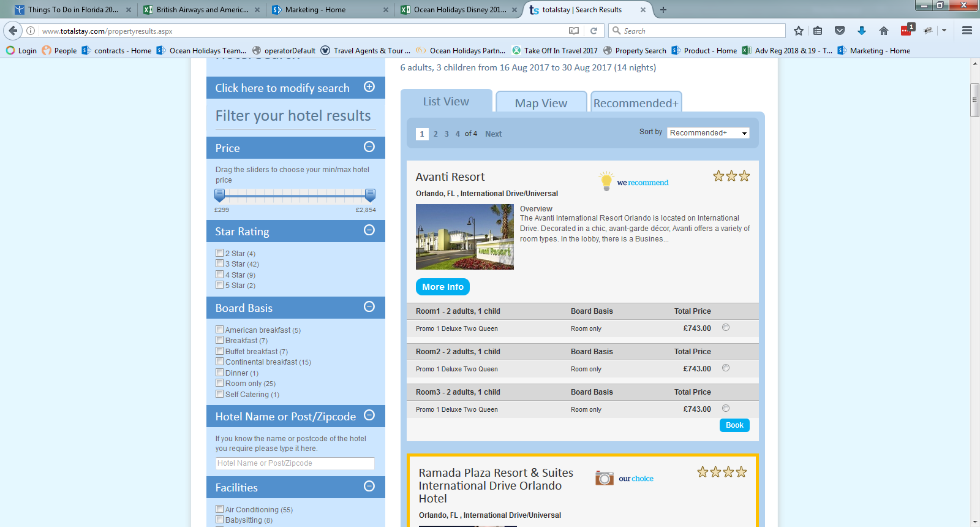980x527 pixels.
Task: Go to the browser home page
Action: pyautogui.click(x=883, y=31)
